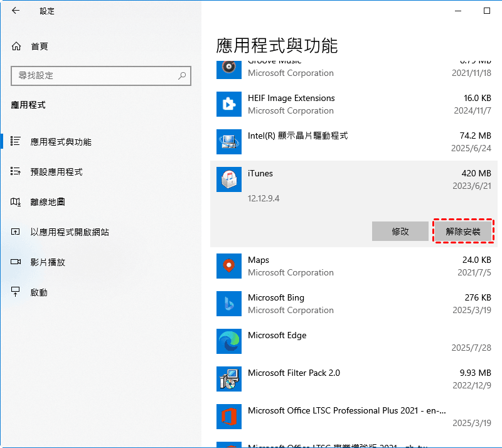Viewport: 502px width, 448px height.
Task: Click the Microsoft Bing icon
Action: [229, 304]
